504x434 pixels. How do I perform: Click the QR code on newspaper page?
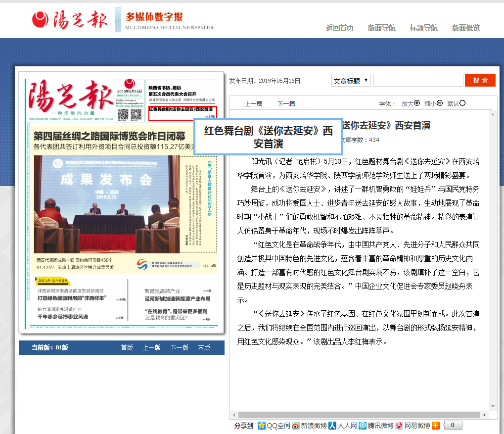tap(123, 114)
